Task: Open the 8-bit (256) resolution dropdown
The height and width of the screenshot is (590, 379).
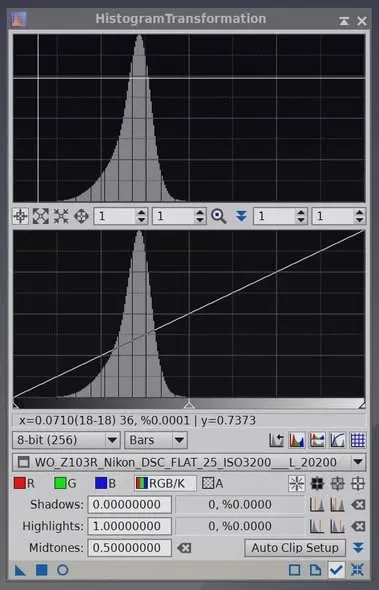Action: coord(66,440)
